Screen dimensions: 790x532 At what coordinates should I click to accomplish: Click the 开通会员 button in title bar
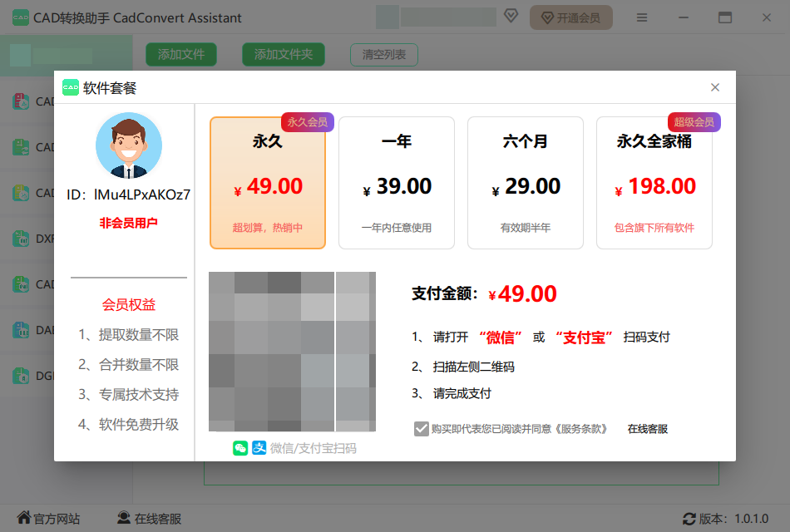[x=571, y=17]
